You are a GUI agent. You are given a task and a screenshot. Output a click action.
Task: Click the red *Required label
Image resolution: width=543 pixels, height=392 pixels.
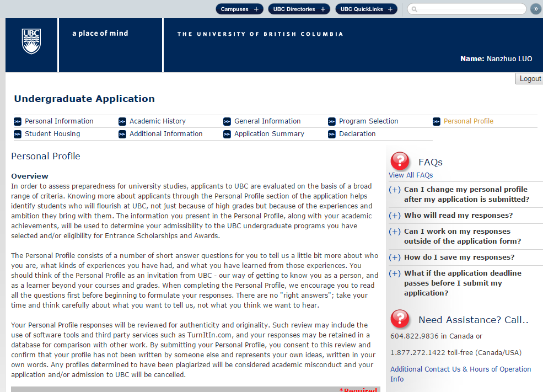[358, 390]
